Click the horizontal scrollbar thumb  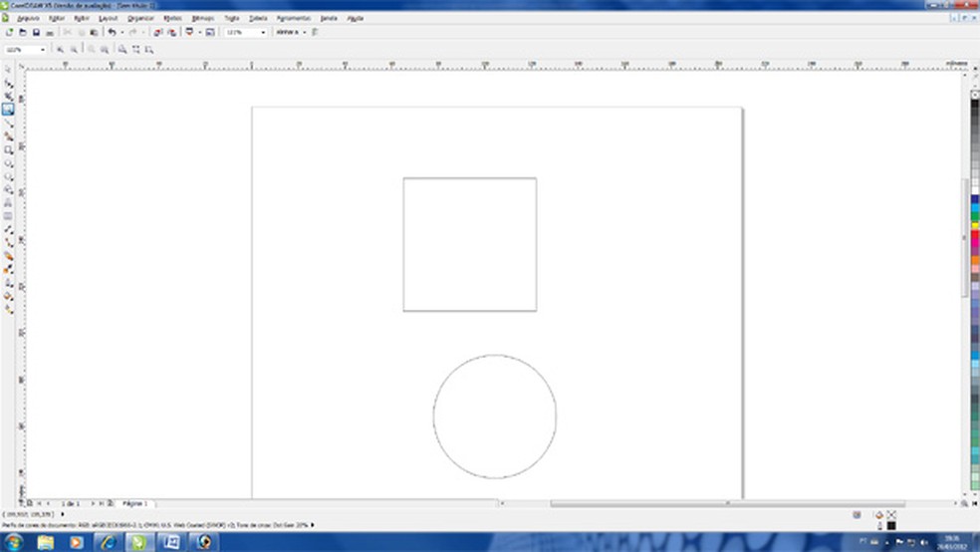click(x=727, y=503)
